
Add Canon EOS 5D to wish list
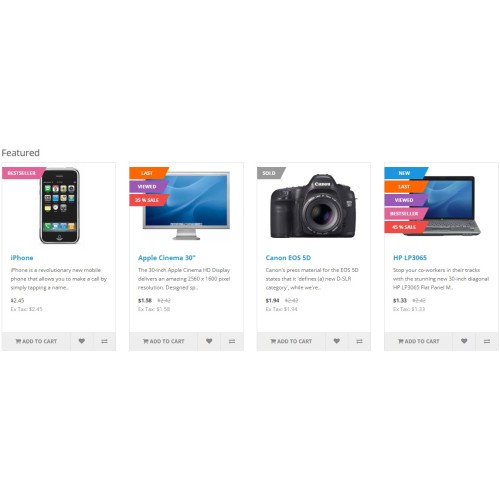[337, 341]
